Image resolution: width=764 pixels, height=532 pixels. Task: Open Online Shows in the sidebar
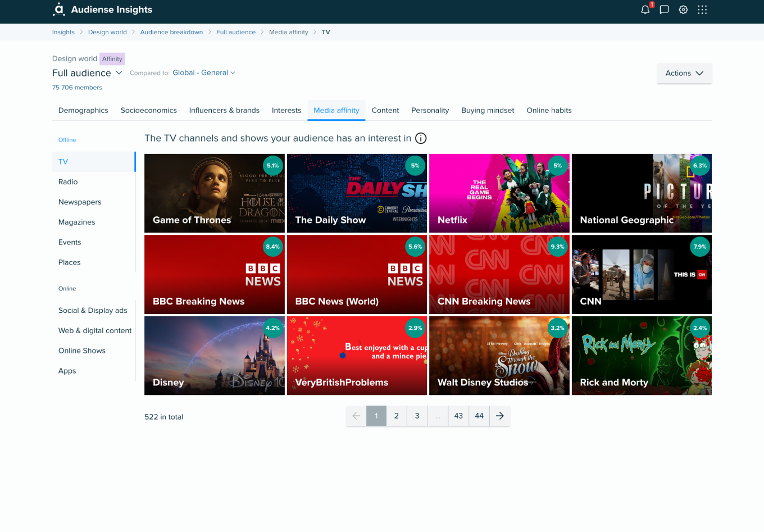click(94, 351)
